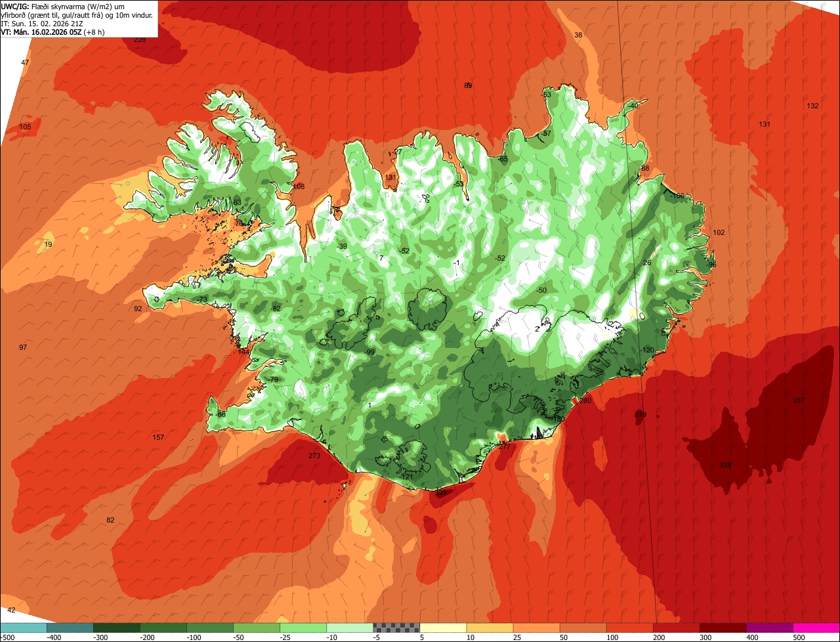Click the inland map value -82
840x642 pixels.
click(276, 309)
